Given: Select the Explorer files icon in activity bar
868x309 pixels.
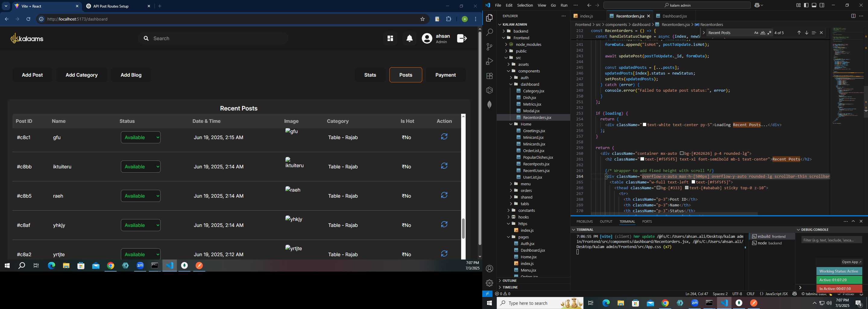Looking at the screenshot, I should click(x=489, y=18).
